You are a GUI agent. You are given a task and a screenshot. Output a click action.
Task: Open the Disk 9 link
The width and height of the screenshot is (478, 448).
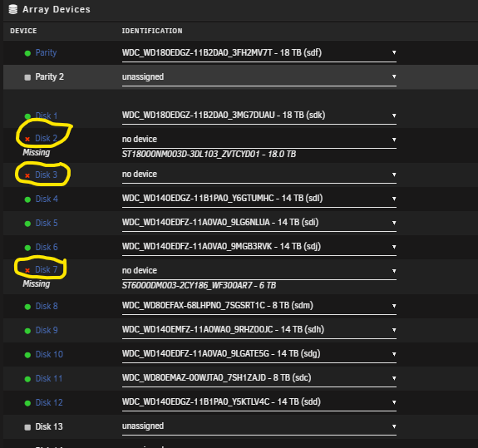[x=47, y=330]
